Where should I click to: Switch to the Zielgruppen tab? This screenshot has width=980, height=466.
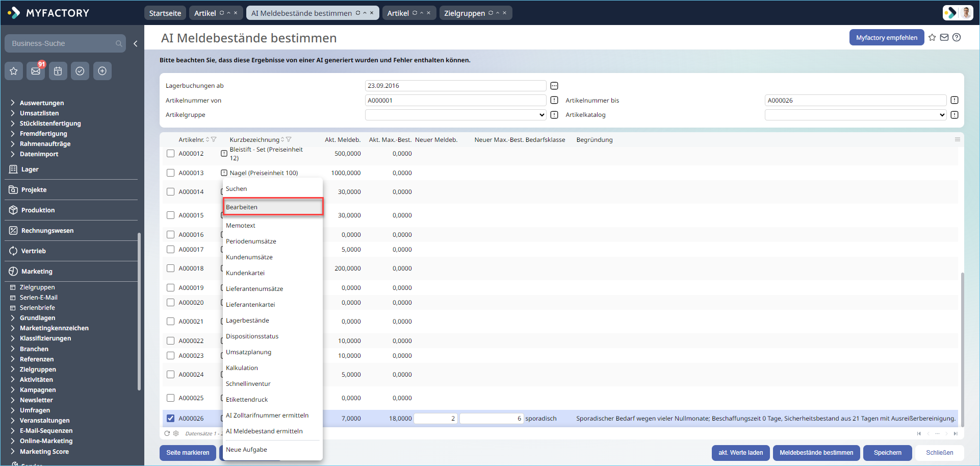point(465,13)
